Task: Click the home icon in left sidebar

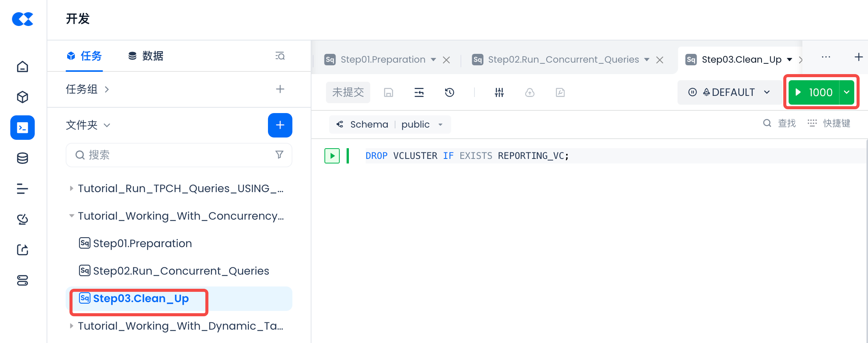Action: [23, 67]
